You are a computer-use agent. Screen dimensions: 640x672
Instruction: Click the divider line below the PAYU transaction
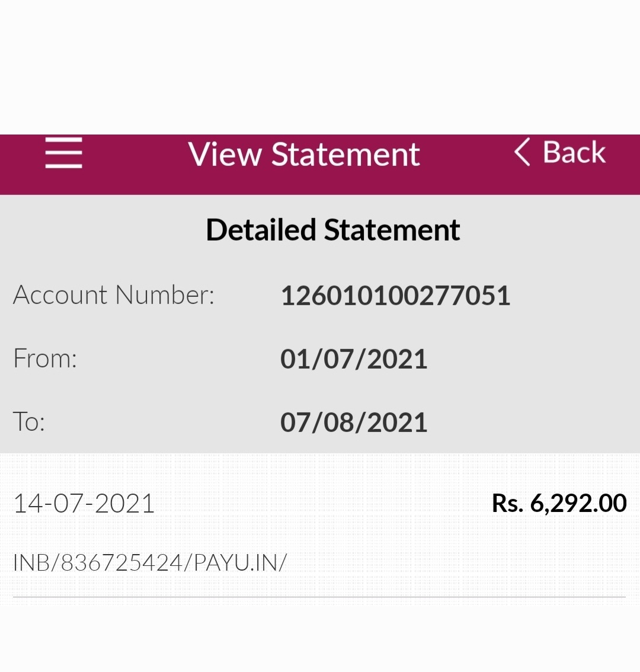(x=320, y=597)
